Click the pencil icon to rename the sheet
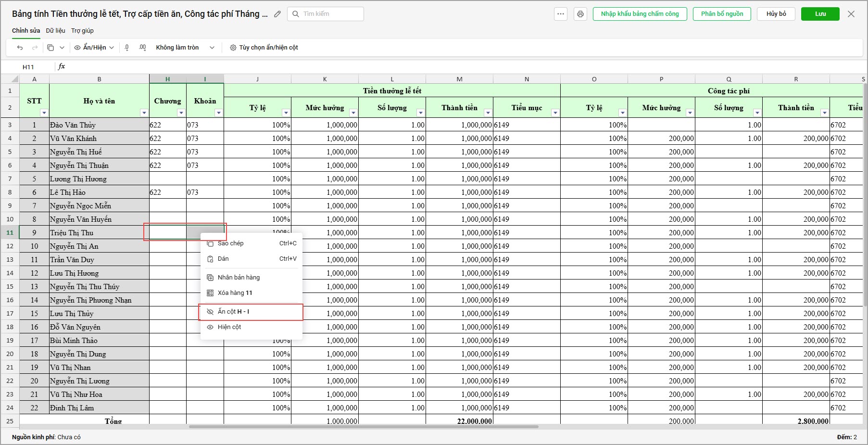Viewport: 868px width, 445px height. pyautogui.click(x=277, y=14)
